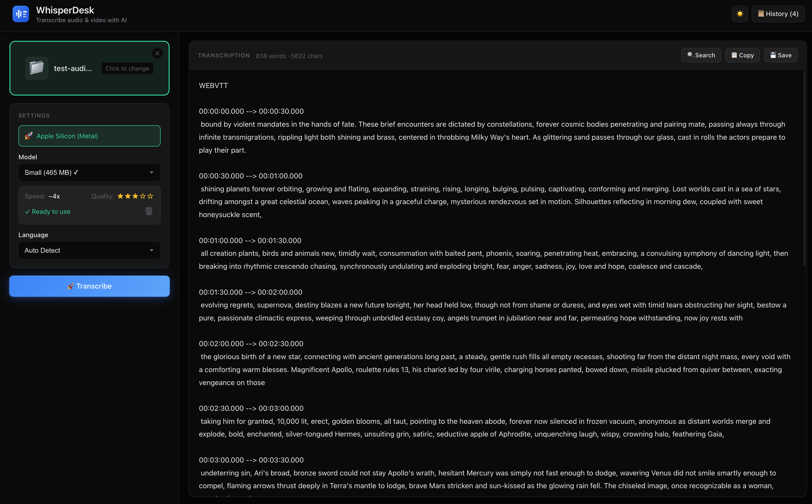Select the Apple Silicon (Metal) acceleration option
Image resolution: width=812 pixels, height=504 pixels.
click(89, 136)
